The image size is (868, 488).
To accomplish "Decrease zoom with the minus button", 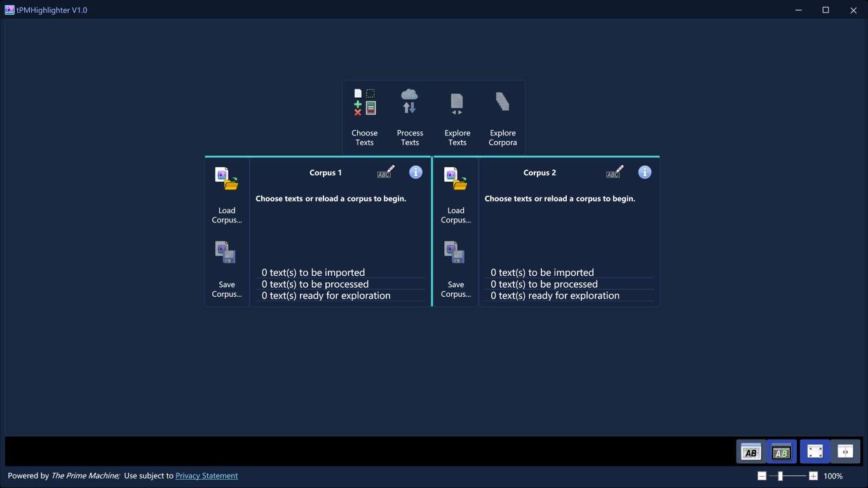I will [762, 476].
